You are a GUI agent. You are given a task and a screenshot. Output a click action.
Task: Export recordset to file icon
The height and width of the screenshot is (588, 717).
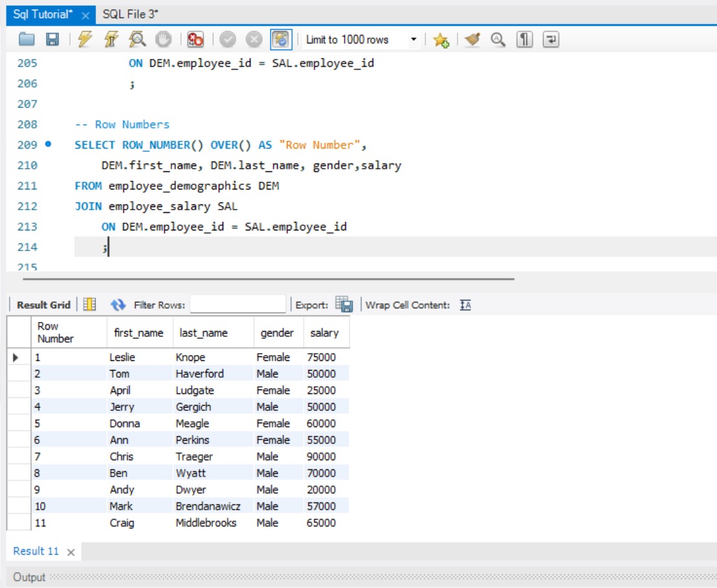(x=344, y=304)
